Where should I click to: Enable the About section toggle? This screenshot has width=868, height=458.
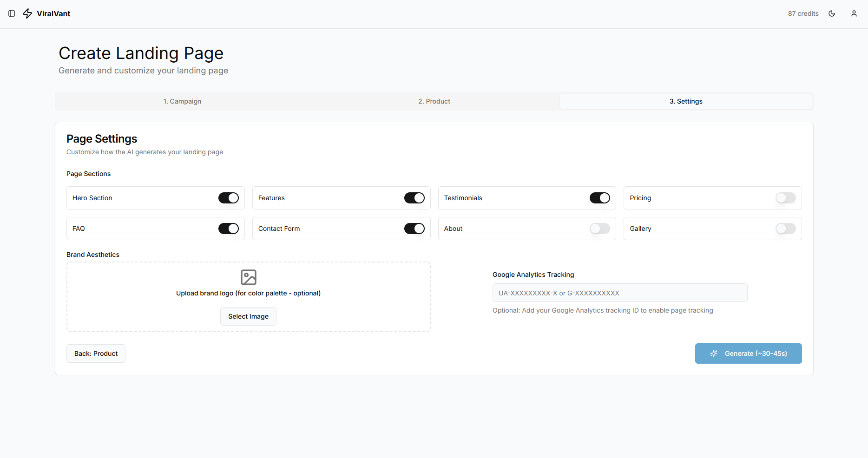(600, 229)
